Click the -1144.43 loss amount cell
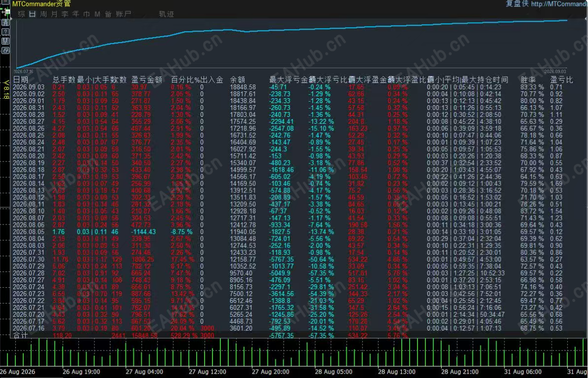This screenshot has height=378, width=588. coord(143,232)
